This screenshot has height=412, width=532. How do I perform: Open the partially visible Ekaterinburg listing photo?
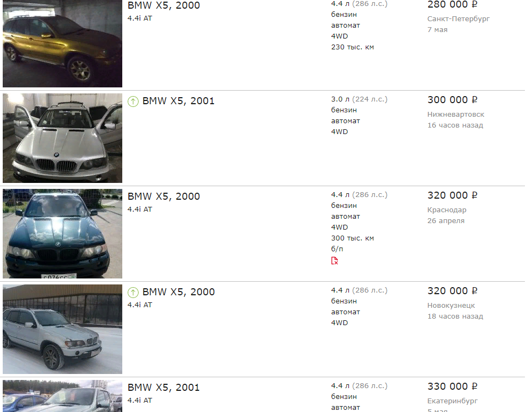pos(62,396)
